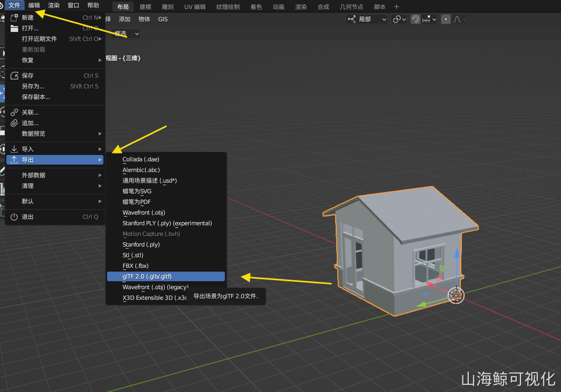Click the 导入 import arrow icon
The height and width of the screenshot is (392, 561).
(x=14, y=149)
